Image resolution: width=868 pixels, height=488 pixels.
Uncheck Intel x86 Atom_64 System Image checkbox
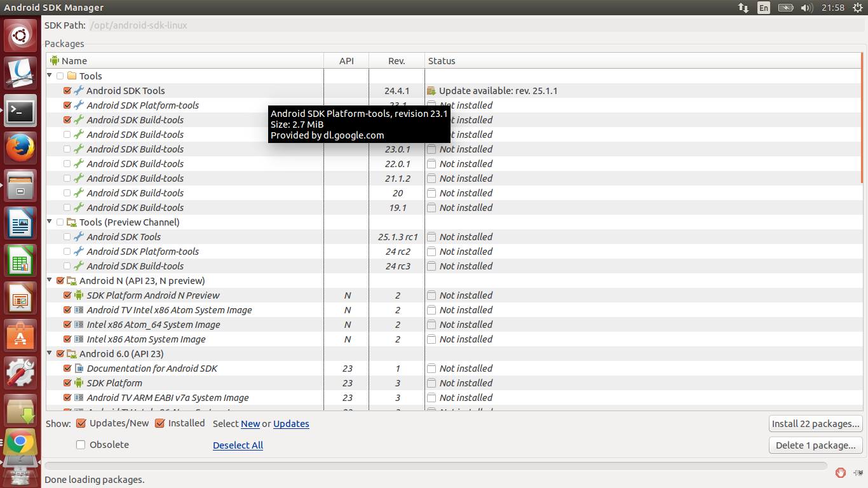click(x=67, y=324)
